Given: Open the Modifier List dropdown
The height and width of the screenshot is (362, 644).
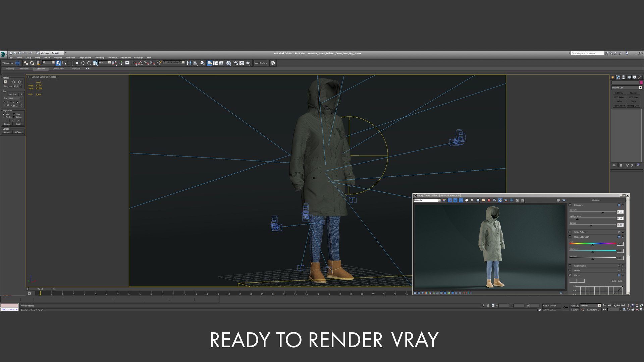Looking at the screenshot, I should 626,87.
